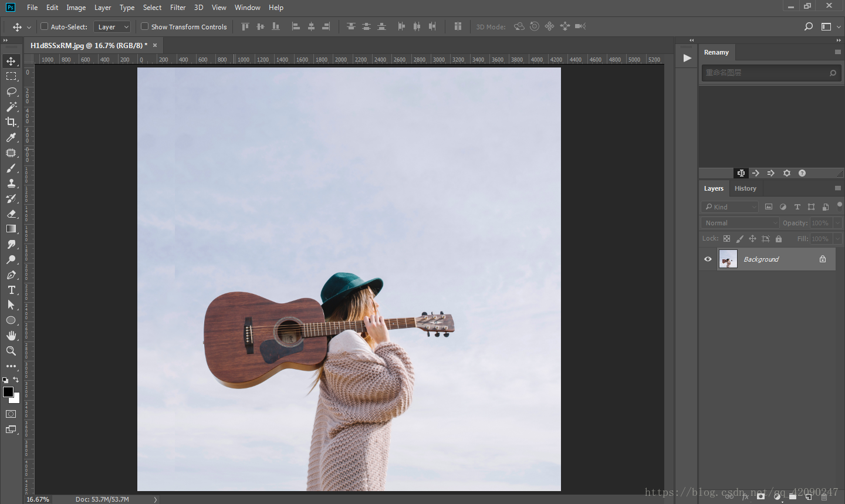845x504 pixels.
Task: Select the Spot Healing Brush tool
Action: 11,153
